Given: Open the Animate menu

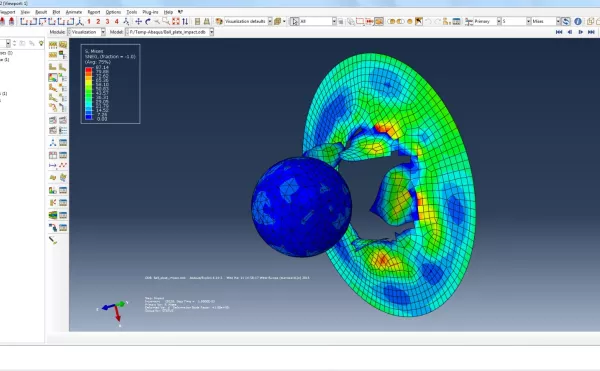Looking at the screenshot, I should click(74, 12).
